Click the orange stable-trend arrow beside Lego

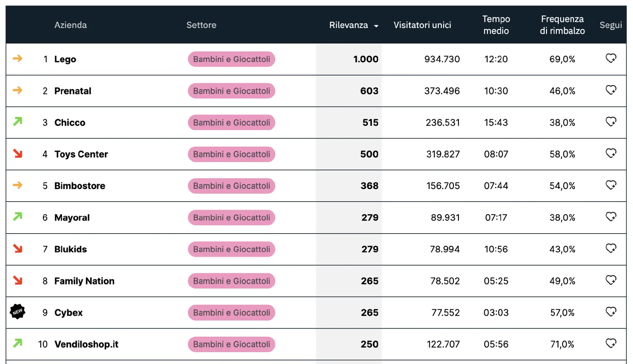[x=18, y=59]
